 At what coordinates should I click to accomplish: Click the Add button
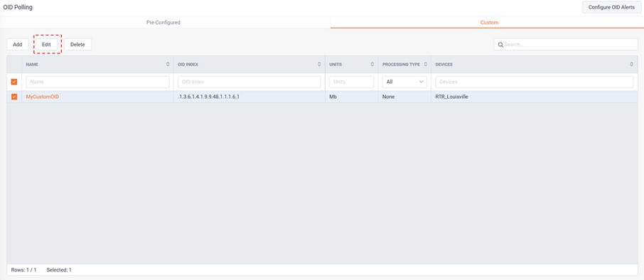pyautogui.click(x=17, y=44)
